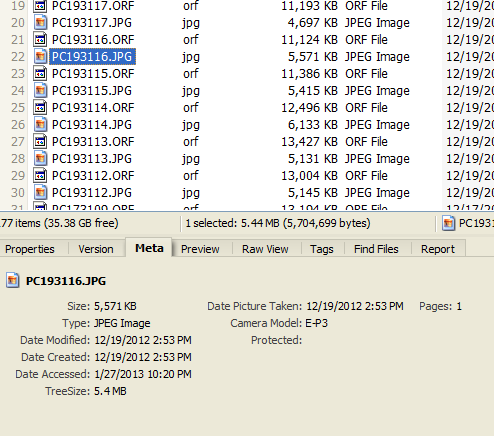494x436 pixels.
Task: Click size cell 11,386 KB
Action: pyautogui.click(x=309, y=74)
